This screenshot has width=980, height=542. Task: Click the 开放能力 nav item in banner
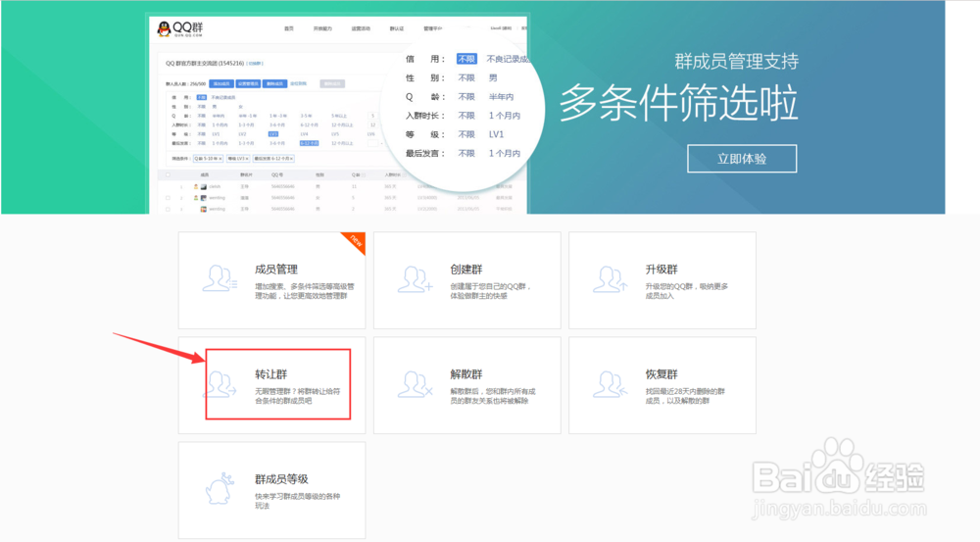[322, 28]
